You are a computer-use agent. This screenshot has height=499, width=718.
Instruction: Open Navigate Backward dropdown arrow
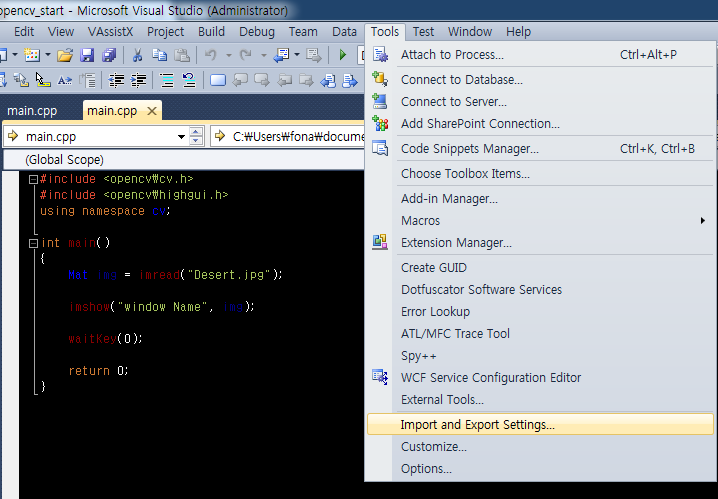(x=297, y=55)
